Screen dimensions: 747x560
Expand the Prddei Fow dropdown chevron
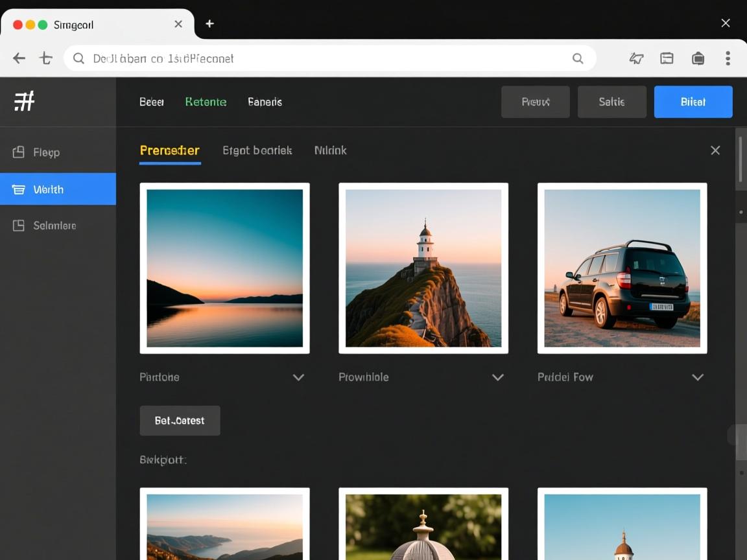click(697, 377)
